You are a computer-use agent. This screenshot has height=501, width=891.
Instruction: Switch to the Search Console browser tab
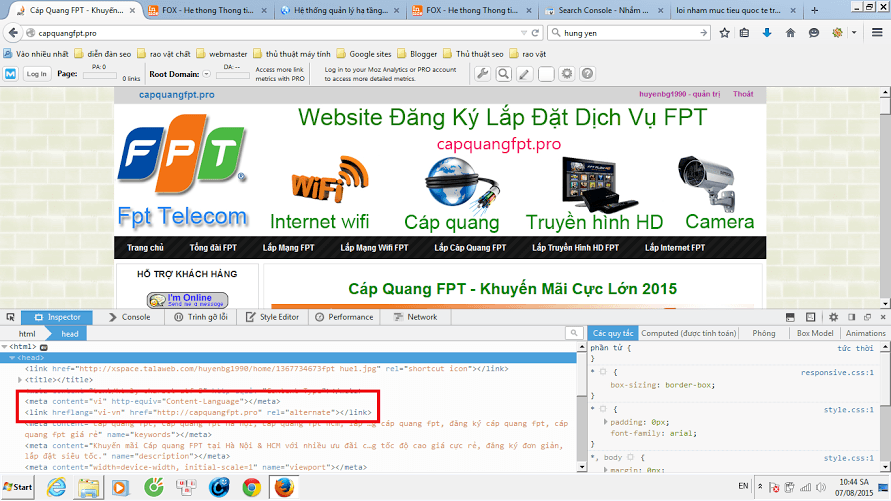603,10
